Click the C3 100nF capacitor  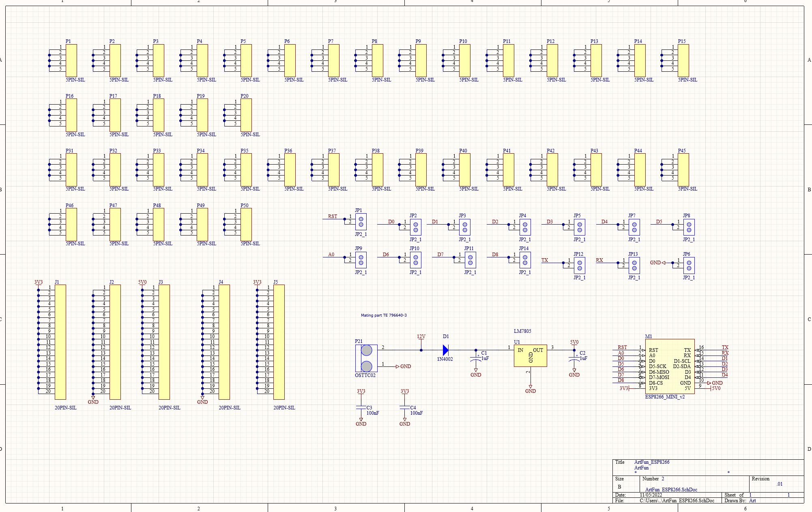tap(361, 407)
